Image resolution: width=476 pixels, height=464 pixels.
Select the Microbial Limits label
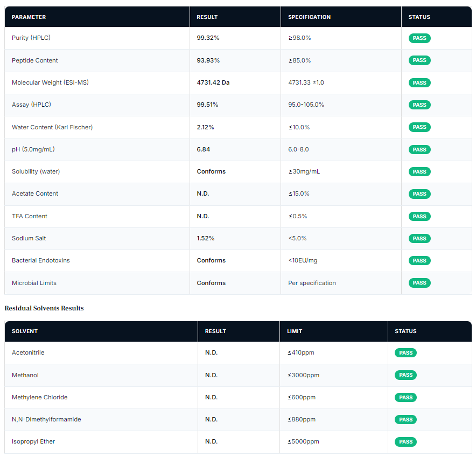(x=34, y=283)
